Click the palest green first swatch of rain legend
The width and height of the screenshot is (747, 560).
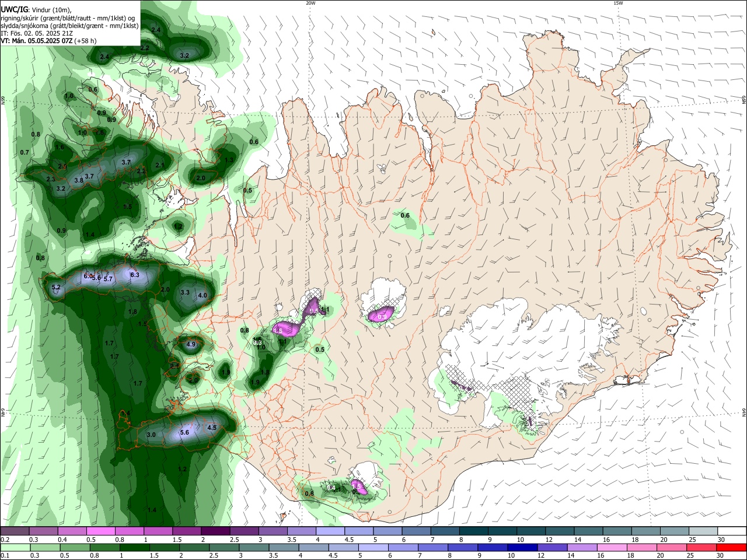(x=15, y=547)
